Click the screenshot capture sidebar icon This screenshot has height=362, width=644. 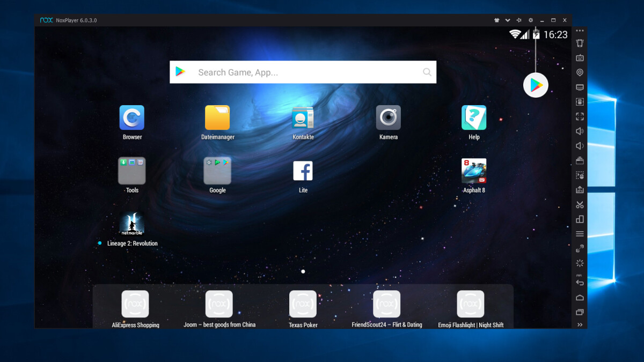580,204
